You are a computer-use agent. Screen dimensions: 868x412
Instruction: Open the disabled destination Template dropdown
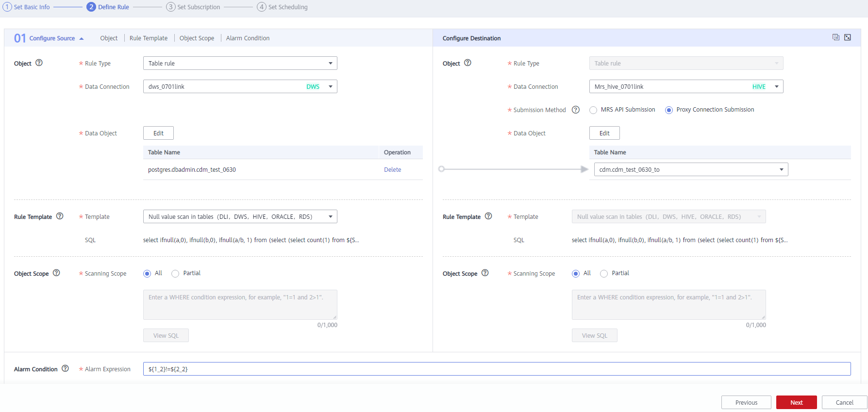pos(669,216)
